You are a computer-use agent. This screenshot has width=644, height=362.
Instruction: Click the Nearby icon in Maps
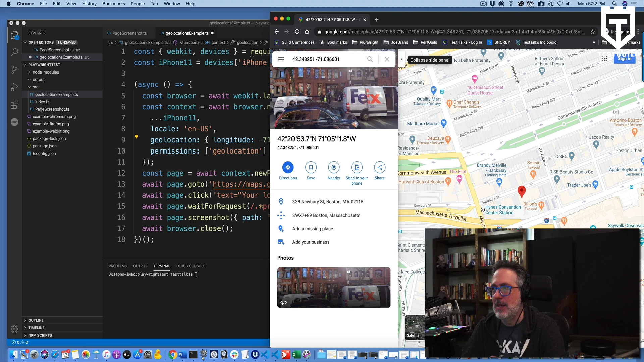click(x=333, y=167)
